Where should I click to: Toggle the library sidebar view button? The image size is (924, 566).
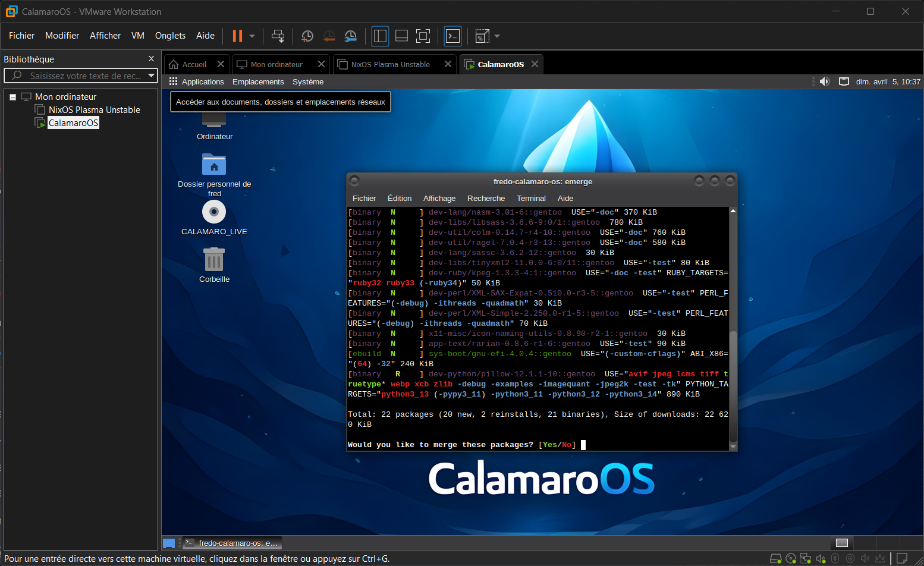pos(380,36)
